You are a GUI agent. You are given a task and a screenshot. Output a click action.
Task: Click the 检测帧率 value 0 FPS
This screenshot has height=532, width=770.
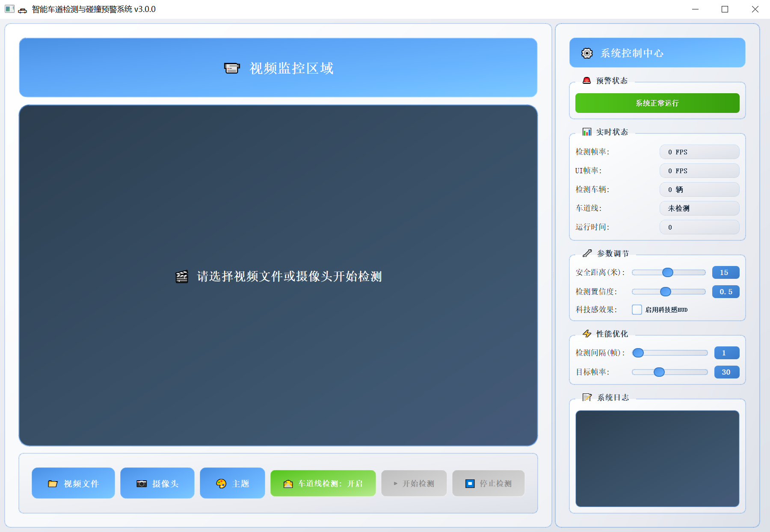pos(699,152)
